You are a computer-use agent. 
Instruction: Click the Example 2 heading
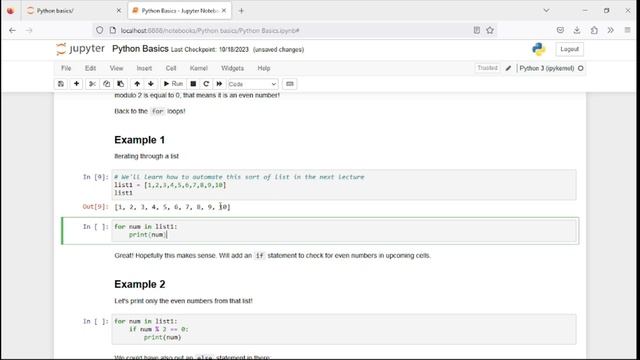point(140,284)
